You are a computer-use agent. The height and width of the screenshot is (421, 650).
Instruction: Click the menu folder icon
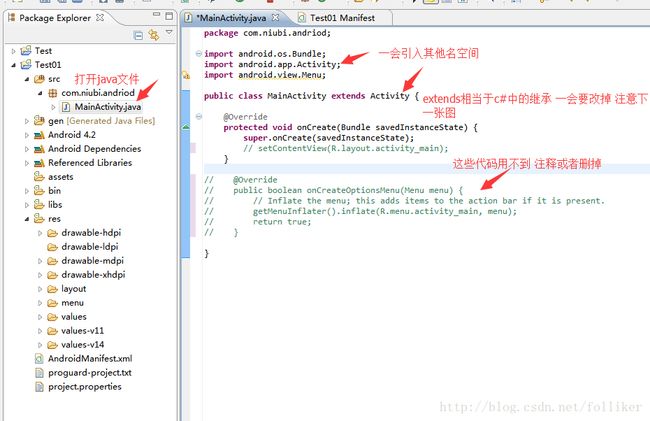(52, 303)
